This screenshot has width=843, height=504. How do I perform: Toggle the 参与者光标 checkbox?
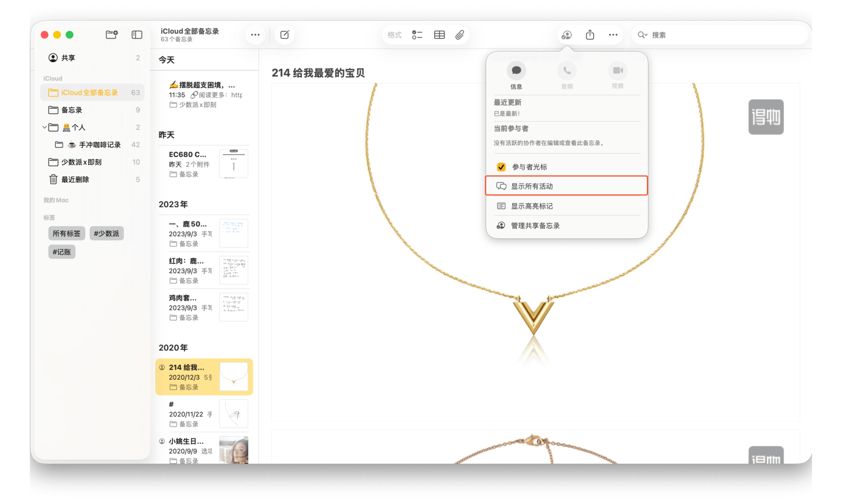coord(501,167)
